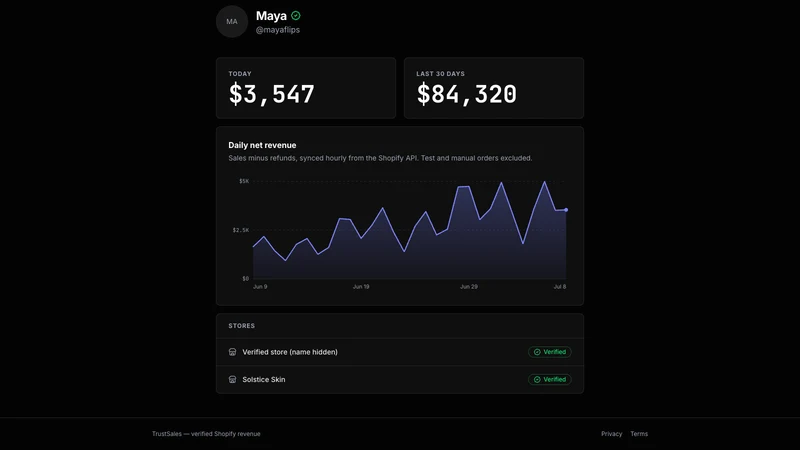Click the green verified checkmark beside Maya
This screenshot has width=800, height=450.
coord(296,16)
